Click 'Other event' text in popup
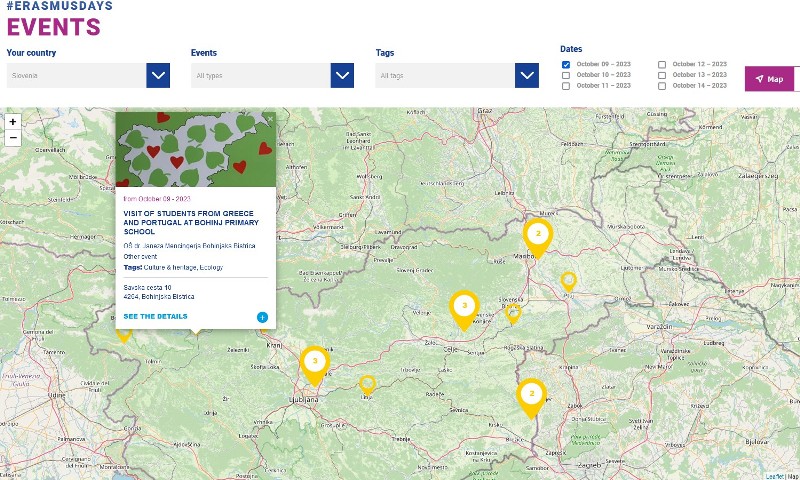Image resolution: width=800 pixels, height=480 pixels. click(x=140, y=257)
